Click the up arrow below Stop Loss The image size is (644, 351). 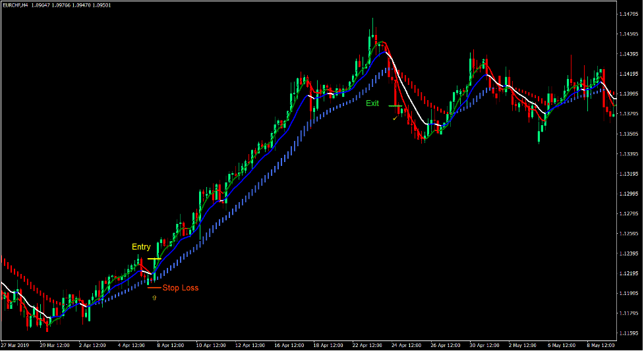point(154,298)
